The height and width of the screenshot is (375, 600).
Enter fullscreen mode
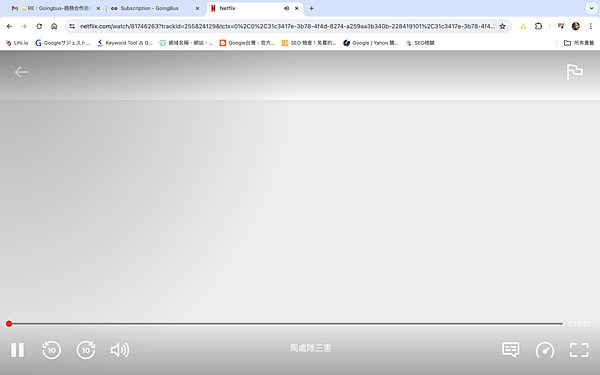[x=579, y=350]
